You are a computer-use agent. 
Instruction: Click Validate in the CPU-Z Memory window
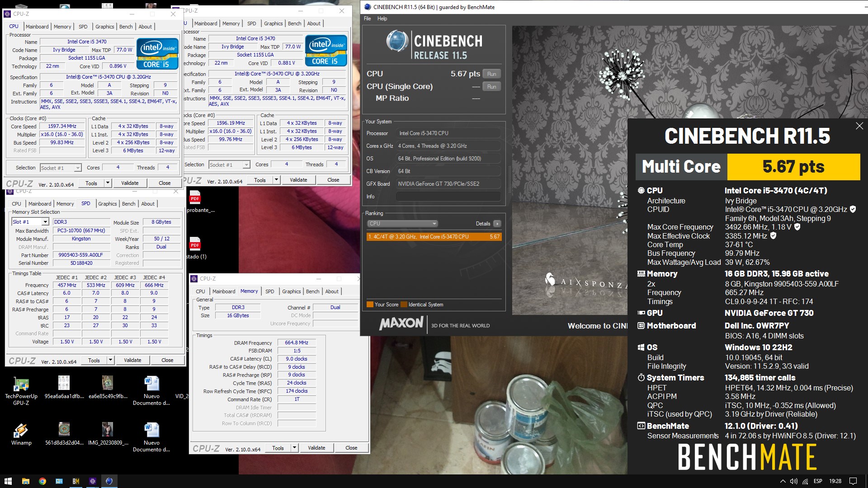[x=316, y=448]
